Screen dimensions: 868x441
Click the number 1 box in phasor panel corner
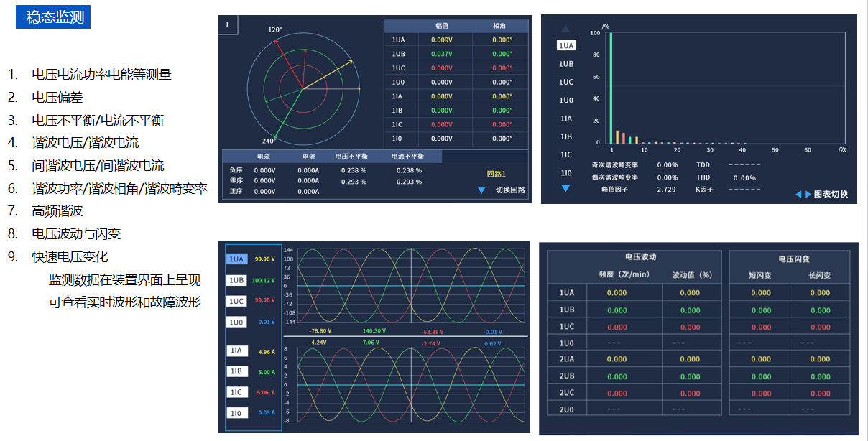point(228,24)
